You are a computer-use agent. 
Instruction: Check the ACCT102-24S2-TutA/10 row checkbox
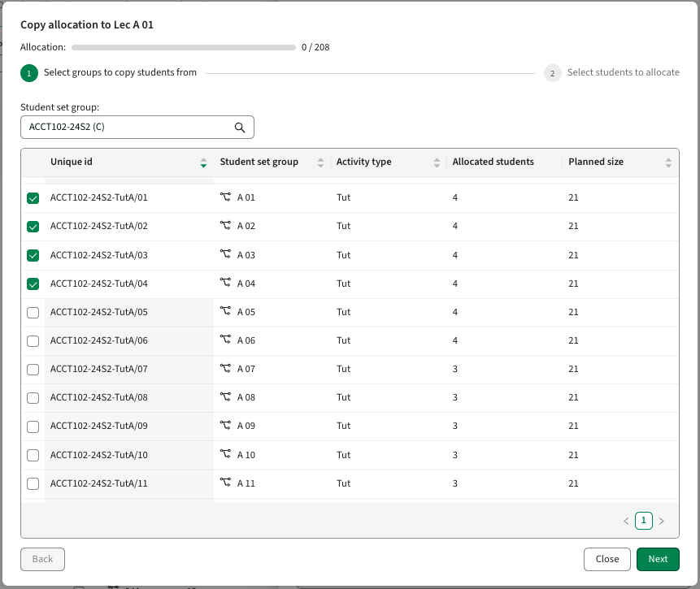pyautogui.click(x=33, y=455)
